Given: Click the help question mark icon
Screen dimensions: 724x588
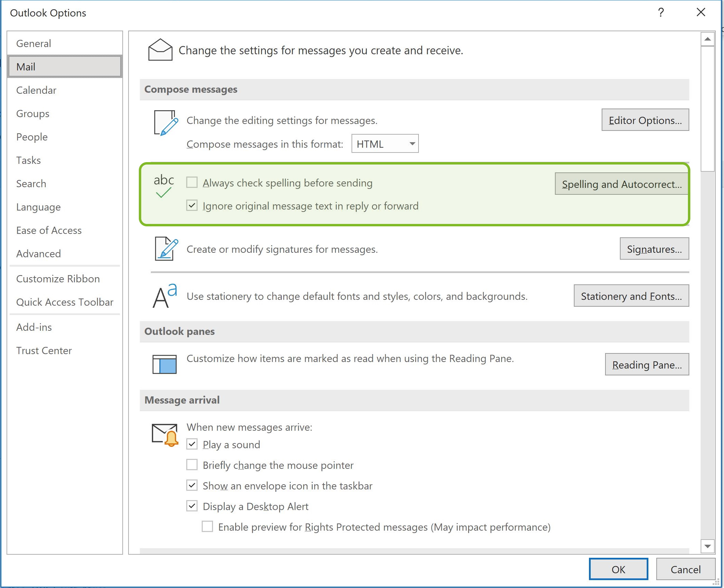Looking at the screenshot, I should coord(661,13).
